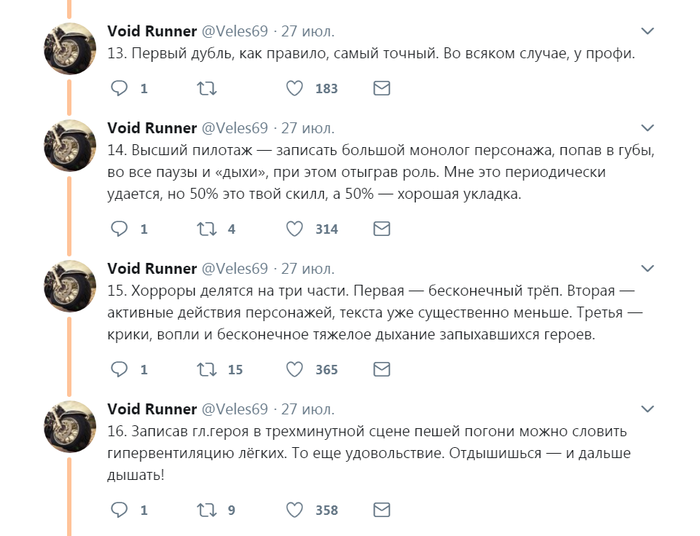Retweet tweet 16 with 9 retweets
Image resolution: width=700 pixels, height=536 pixels.
tap(207, 510)
